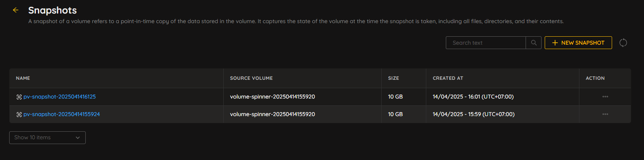Focus the Search text field

(486, 43)
